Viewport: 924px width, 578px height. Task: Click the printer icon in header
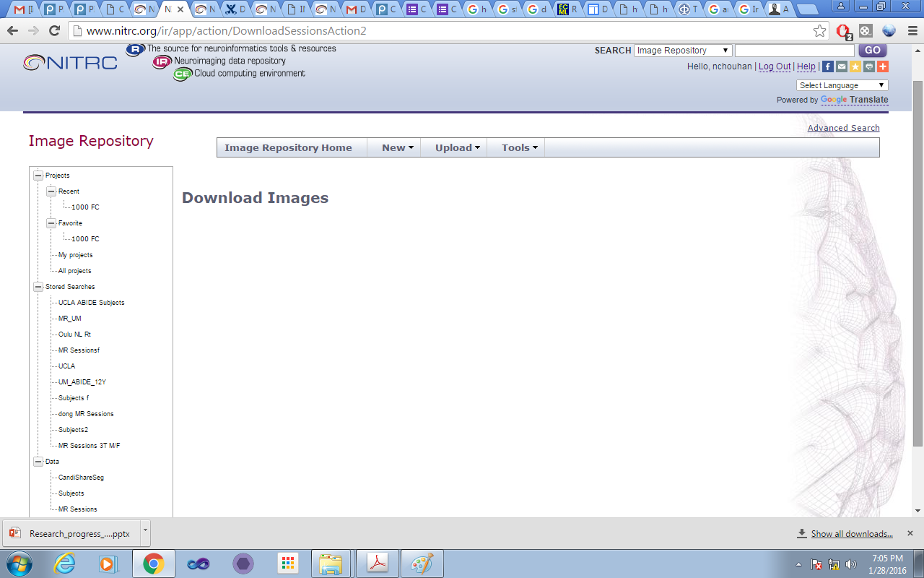tap(869, 66)
